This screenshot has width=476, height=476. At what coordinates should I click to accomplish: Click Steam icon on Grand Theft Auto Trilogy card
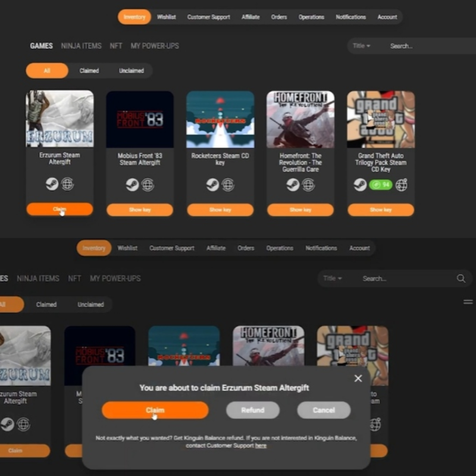(x=360, y=185)
